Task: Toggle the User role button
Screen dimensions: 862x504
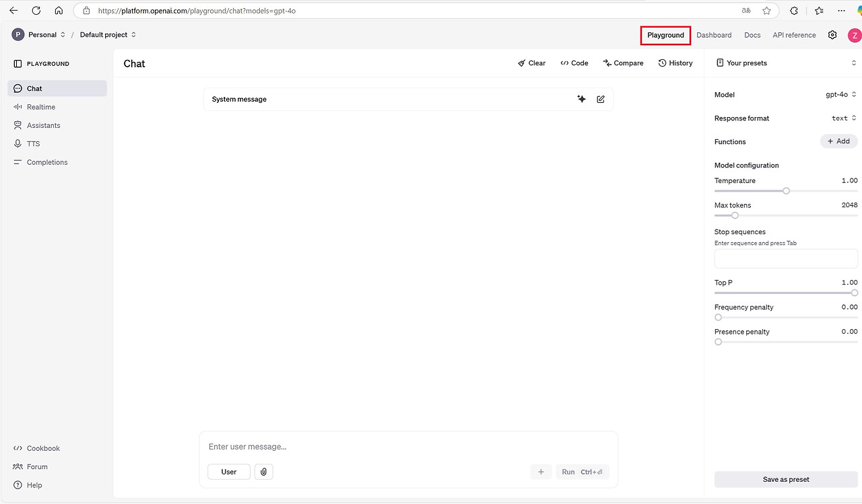Action: 229,472
